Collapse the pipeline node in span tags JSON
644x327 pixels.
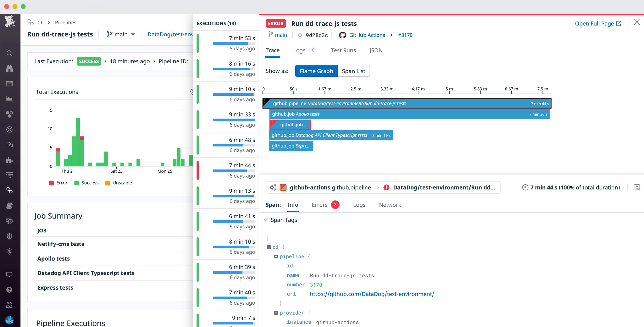(276, 256)
